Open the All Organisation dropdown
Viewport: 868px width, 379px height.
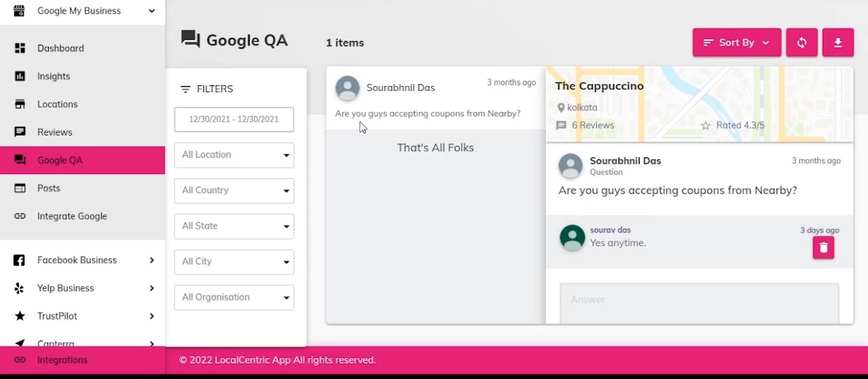pyautogui.click(x=234, y=298)
